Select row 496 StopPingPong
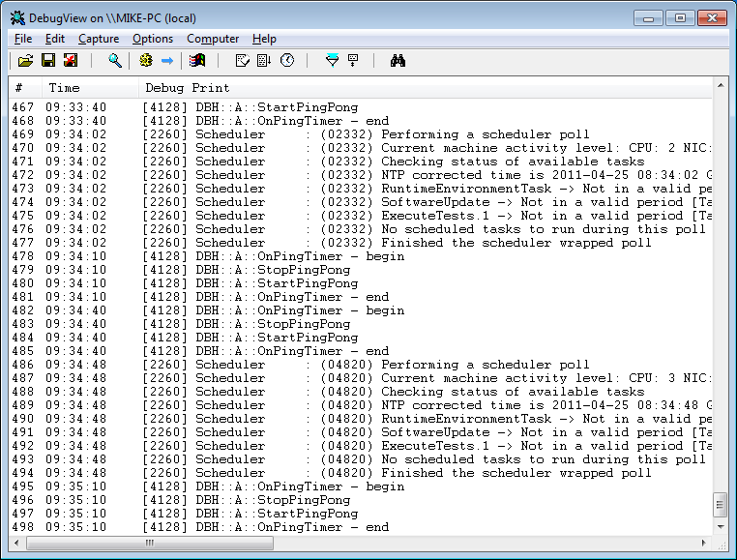The height and width of the screenshot is (560, 737). [x=360, y=500]
